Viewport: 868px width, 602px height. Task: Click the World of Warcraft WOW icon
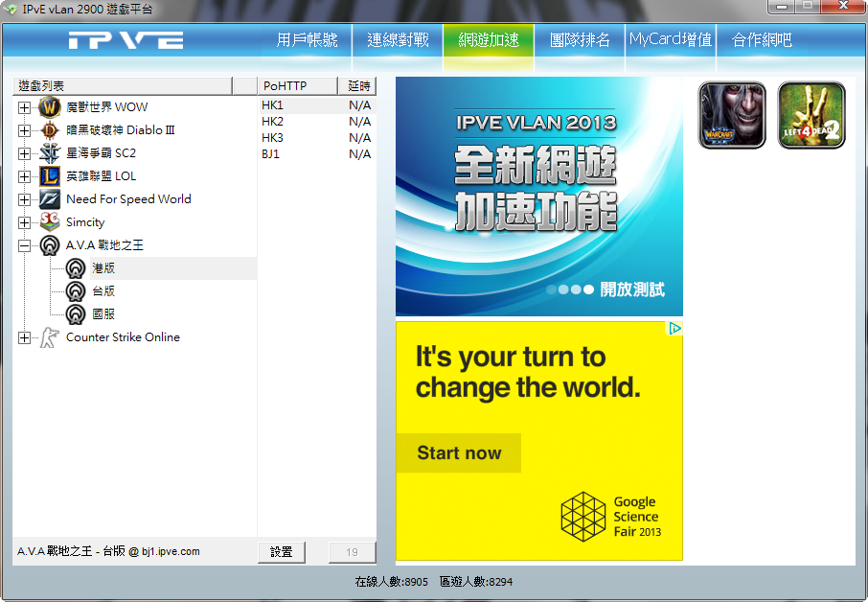(x=49, y=107)
